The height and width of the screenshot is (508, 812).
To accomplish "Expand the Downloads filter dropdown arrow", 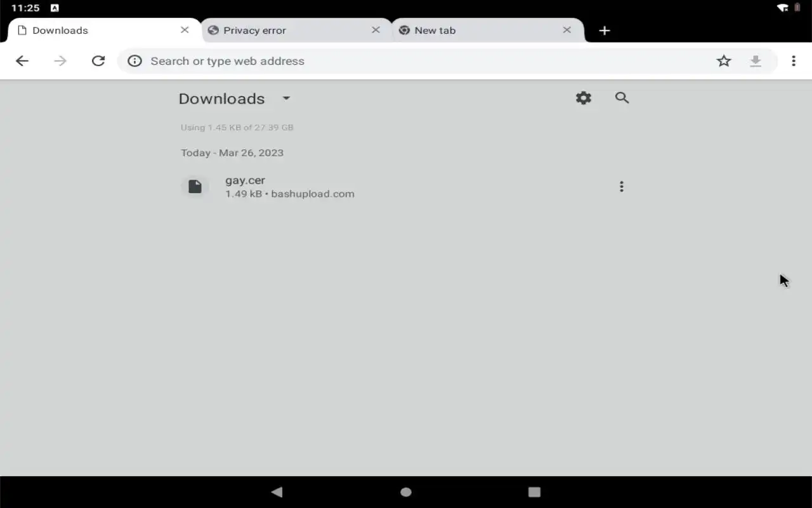I will (286, 98).
